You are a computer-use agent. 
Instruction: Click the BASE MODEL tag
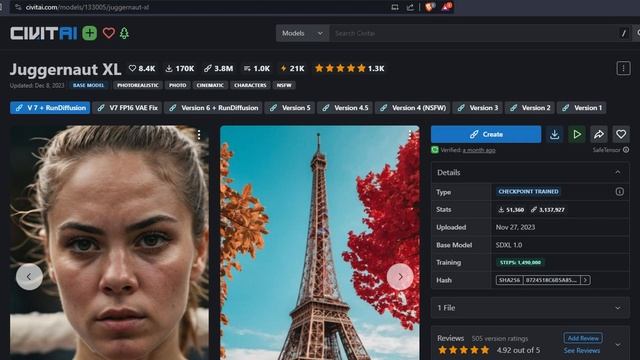88,85
